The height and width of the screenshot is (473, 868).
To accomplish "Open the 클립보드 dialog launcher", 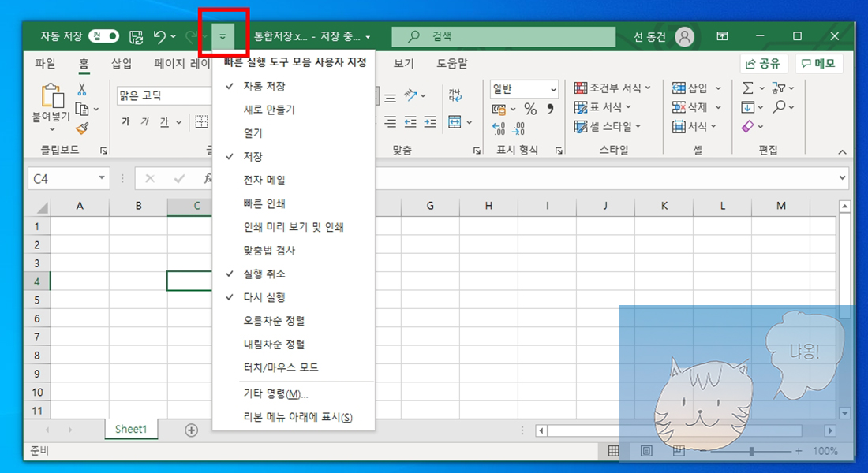I will 103,151.
